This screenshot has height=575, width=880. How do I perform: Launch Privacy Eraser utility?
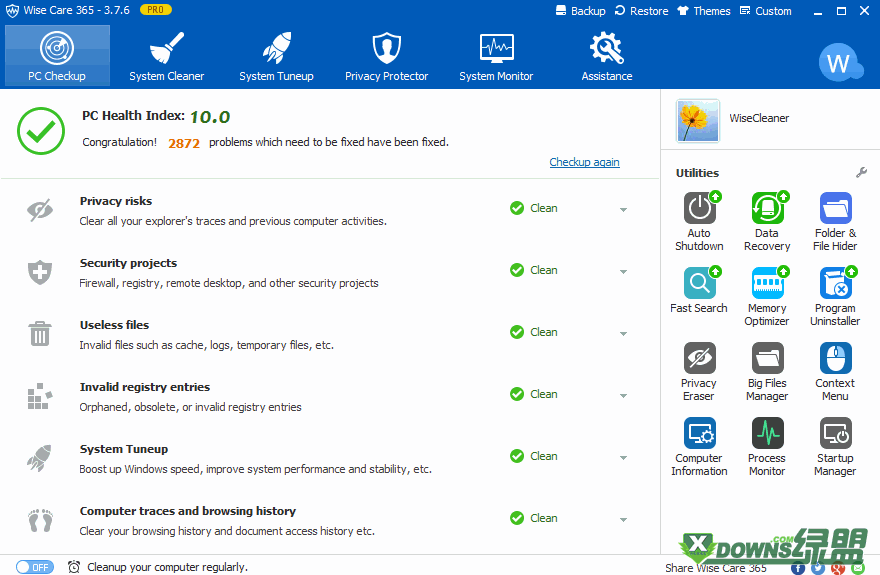[699, 371]
